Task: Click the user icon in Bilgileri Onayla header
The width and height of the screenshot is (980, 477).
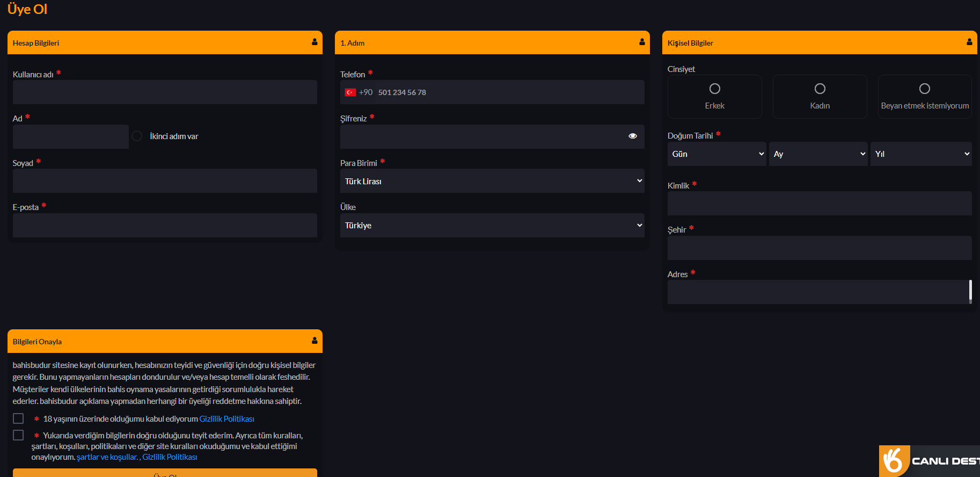Action: click(x=315, y=341)
